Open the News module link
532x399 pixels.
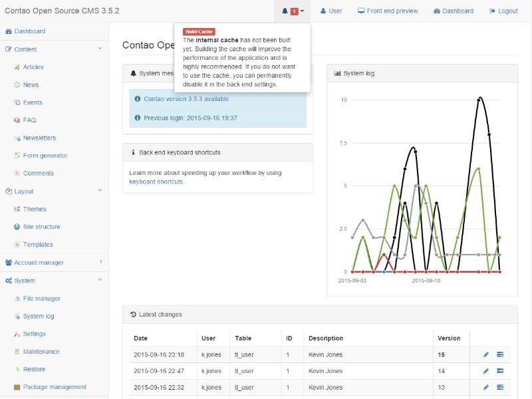[x=31, y=84]
